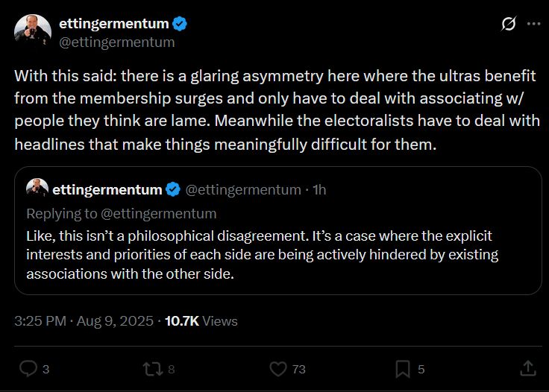The image size is (549, 392).
Task: Open the ettingermentum display name at top
Action: point(114,23)
